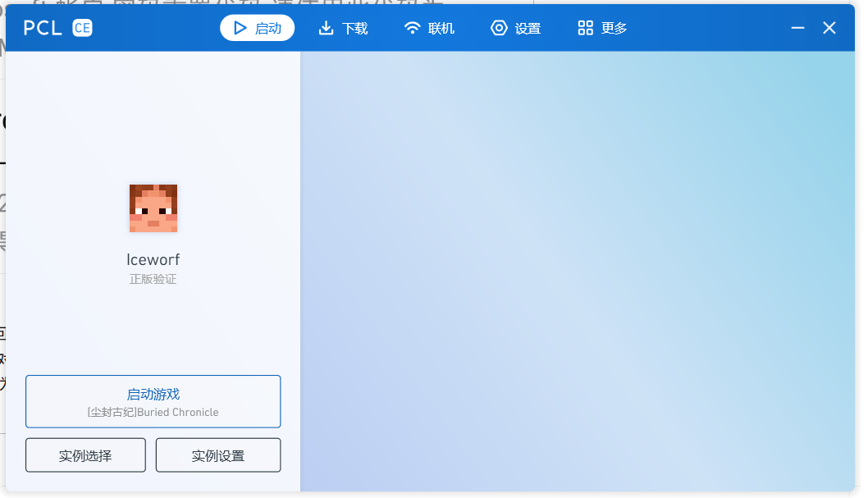
Task: Close the PCL launcher
Action: [x=829, y=27]
